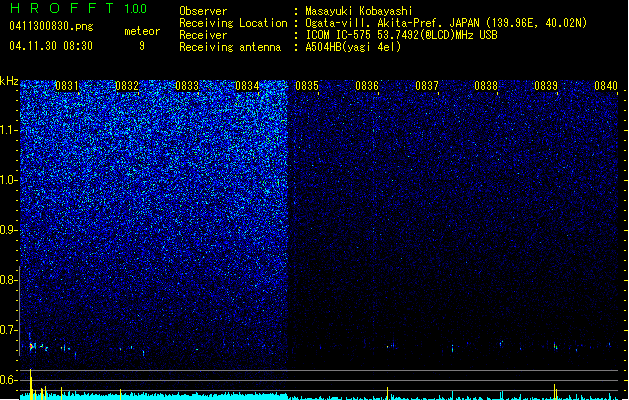Click the 0.7 kHz axis tick label

point(9,330)
